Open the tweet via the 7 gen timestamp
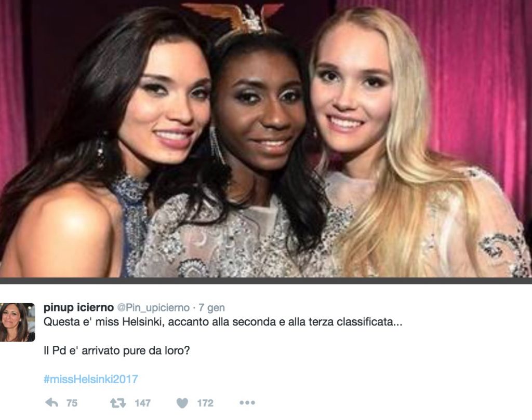 pos(212,307)
